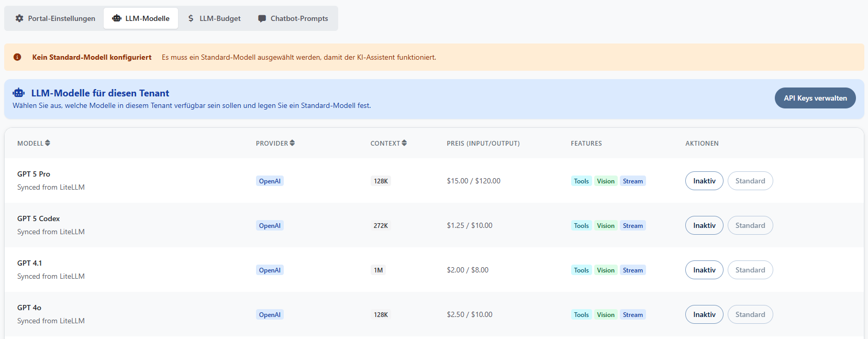The width and height of the screenshot is (868, 339).
Task: Click the price $1.25 / $10.00
Action: (470, 225)
